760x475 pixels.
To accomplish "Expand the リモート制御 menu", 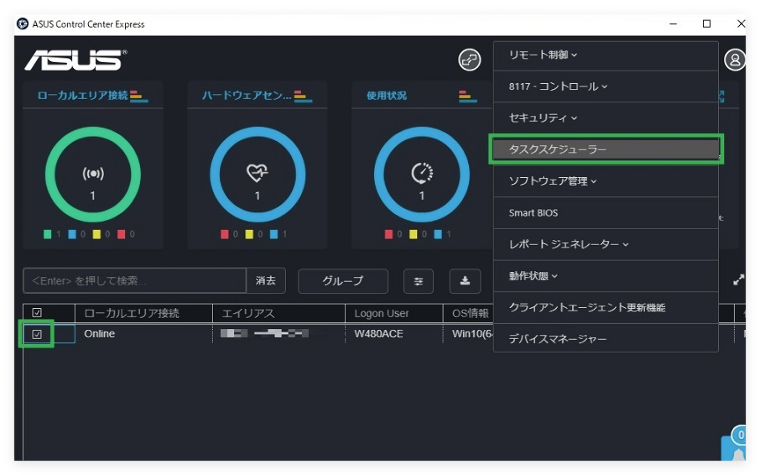I will (606, 55).
